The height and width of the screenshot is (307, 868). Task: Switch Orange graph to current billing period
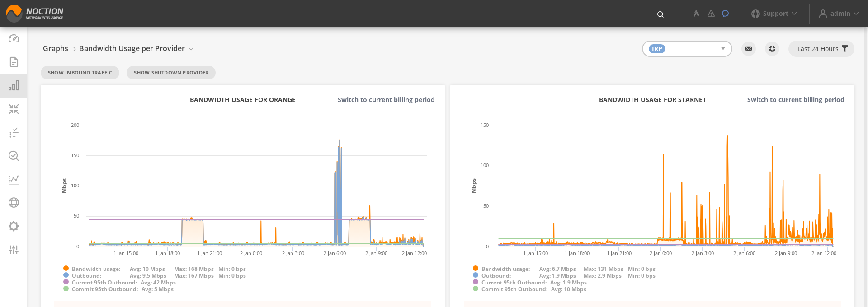pyautogui.click(x=386, y=100)
